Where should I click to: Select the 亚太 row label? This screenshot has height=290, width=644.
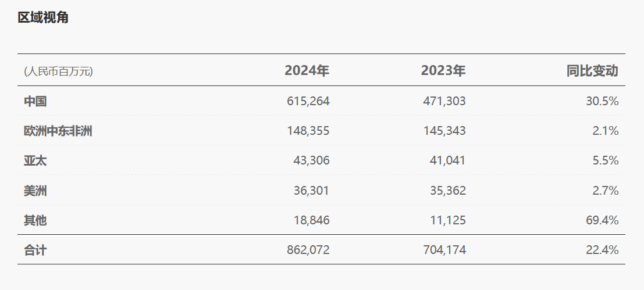35,160
